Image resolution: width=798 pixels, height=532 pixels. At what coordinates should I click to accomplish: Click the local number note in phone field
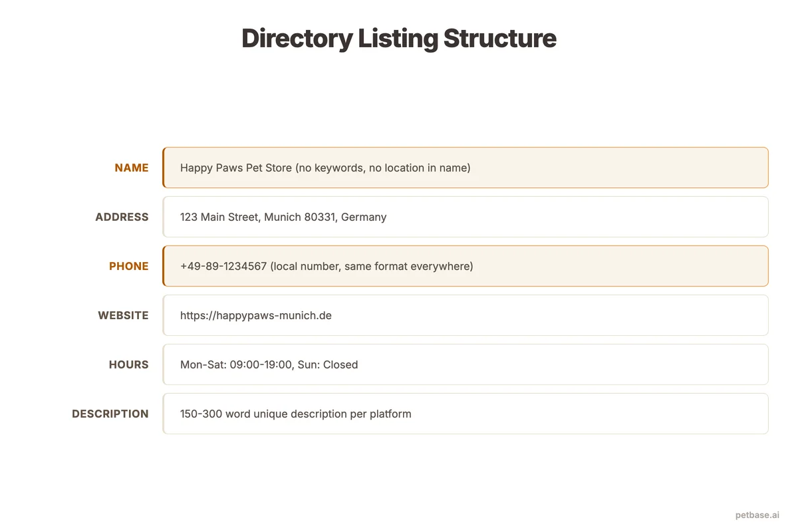tap(370, 266)
